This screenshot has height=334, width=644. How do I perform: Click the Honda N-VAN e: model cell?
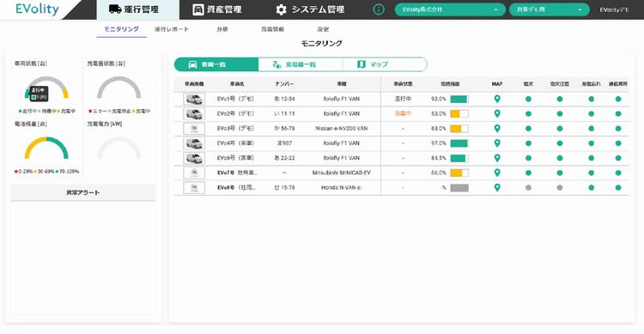(341, 188)
